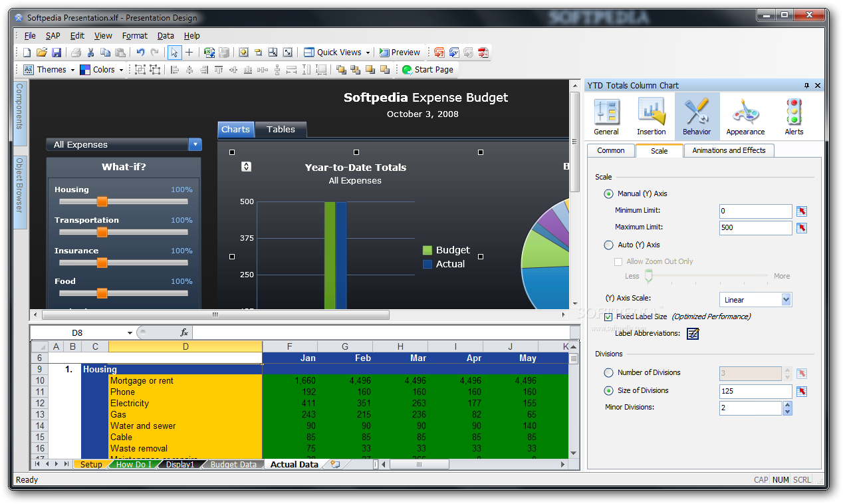Screen dimensions: 843x504
Task: Click the cell selector icon beside Size of Divisions
Action: pos(802,392)
